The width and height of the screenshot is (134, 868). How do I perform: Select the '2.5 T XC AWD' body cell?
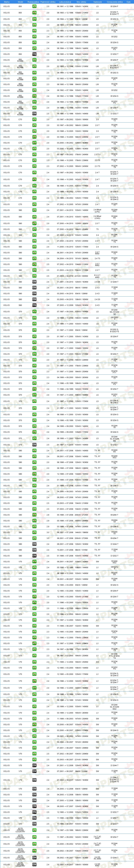click(x=97, y=851)
